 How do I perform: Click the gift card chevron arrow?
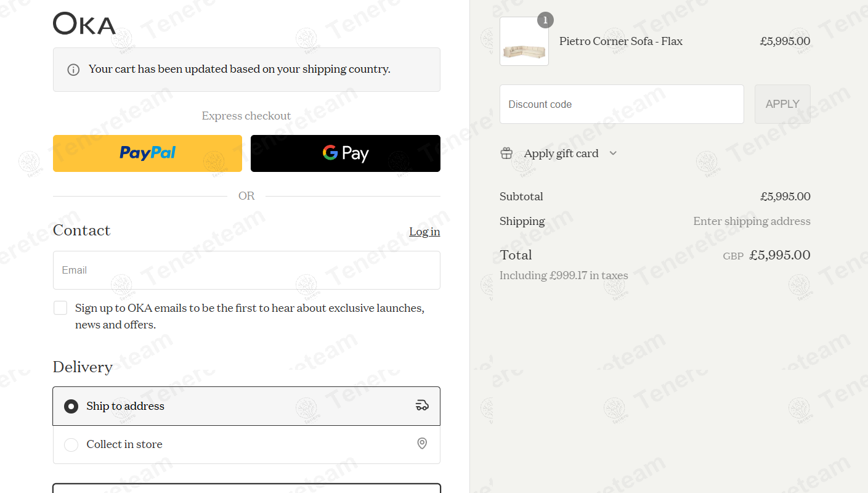[x=613, y=153]
